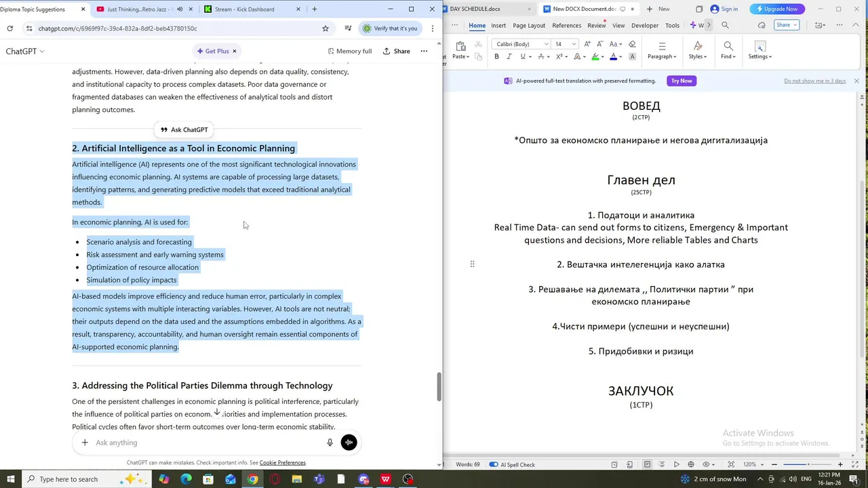This screenshot has width=868, height=488.
Task: Click the microphone dictation icon in ChatGPT
Action: click(x=330, y=443)
